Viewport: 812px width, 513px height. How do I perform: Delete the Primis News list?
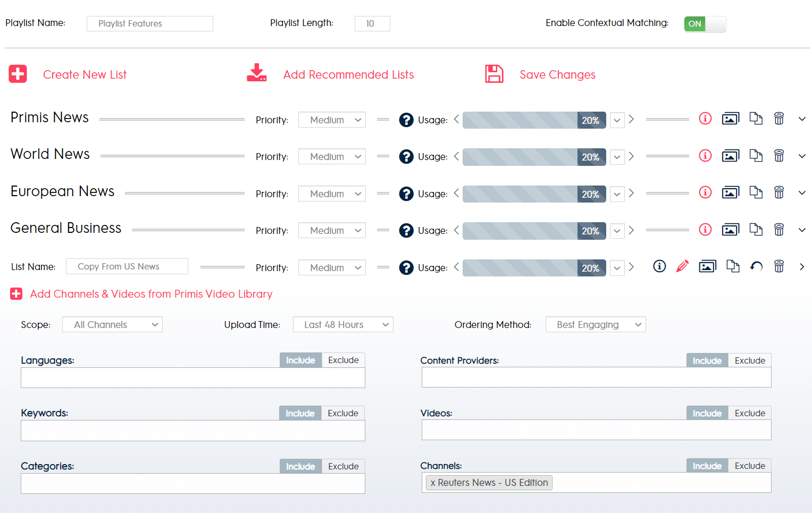point(778,119)
